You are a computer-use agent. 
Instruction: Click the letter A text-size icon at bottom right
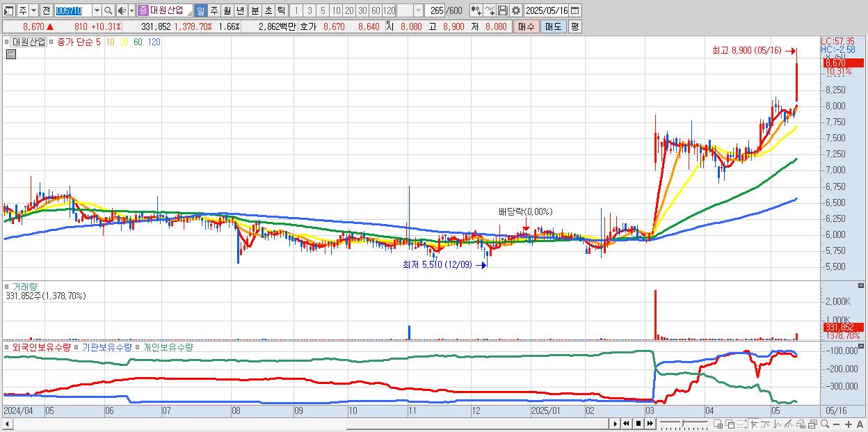coord(860,424)
